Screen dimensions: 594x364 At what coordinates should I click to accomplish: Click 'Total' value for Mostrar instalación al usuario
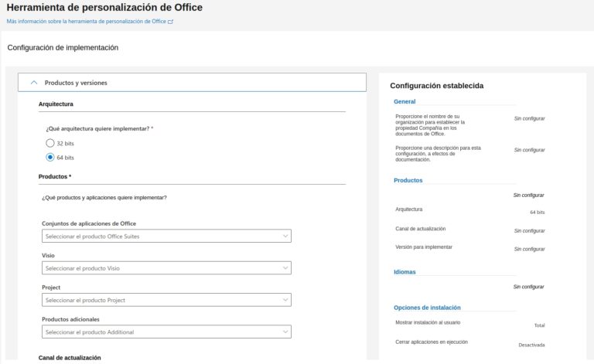[x=539, y=325]
